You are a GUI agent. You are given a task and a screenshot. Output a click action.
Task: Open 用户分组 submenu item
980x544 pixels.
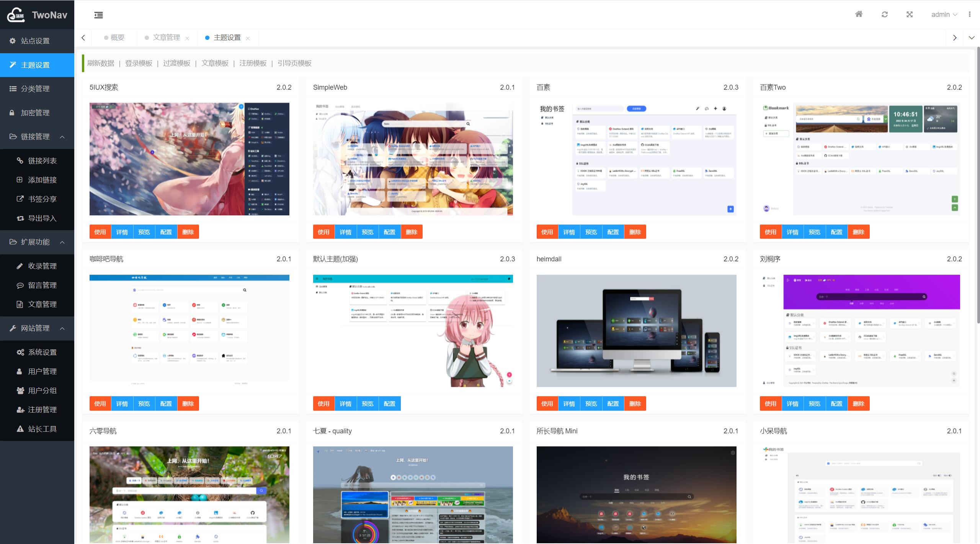click(x=37, y=390)
